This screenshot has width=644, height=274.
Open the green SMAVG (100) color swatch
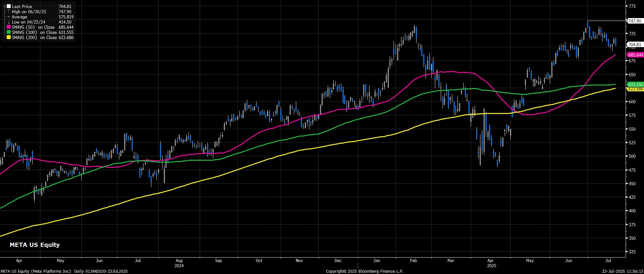coord(9,32)
